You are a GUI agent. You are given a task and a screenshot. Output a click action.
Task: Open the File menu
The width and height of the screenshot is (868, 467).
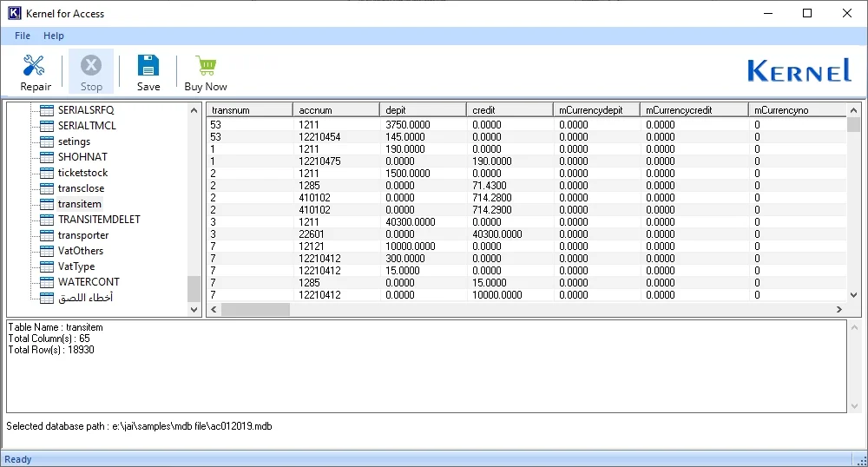(x=23, y=36)
